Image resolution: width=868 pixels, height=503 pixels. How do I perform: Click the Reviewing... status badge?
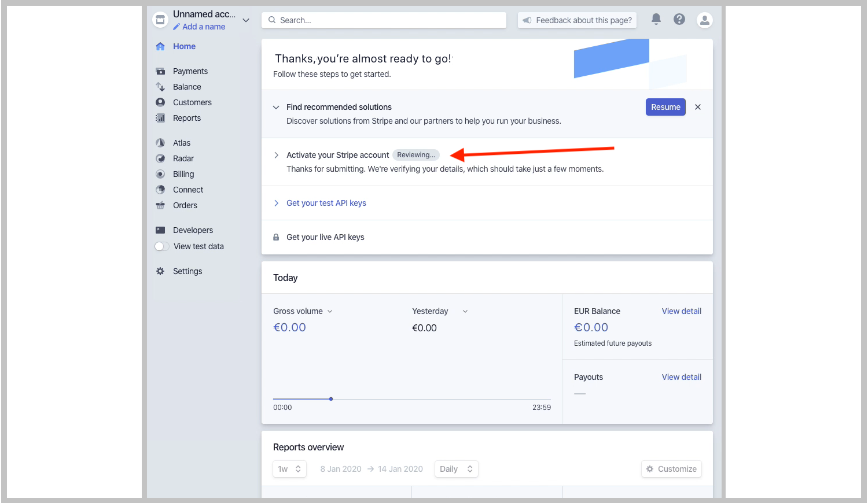(416, 155)
